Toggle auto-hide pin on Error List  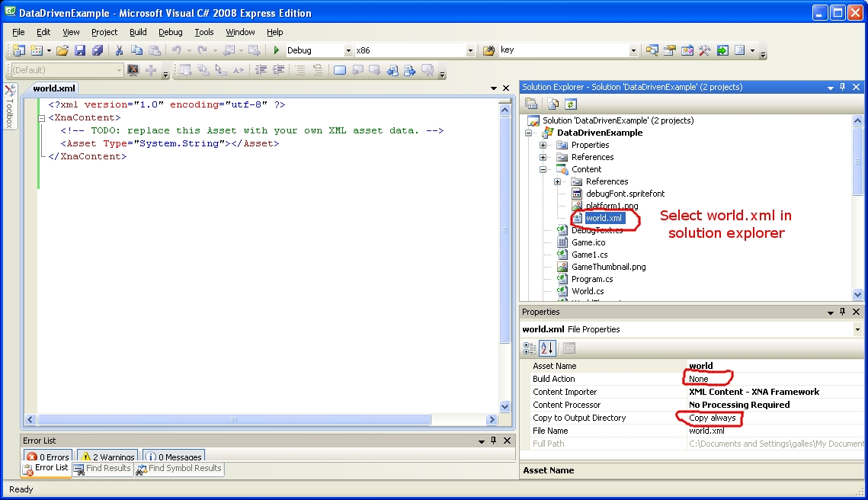pyautogui.click(x=493, y=441)
